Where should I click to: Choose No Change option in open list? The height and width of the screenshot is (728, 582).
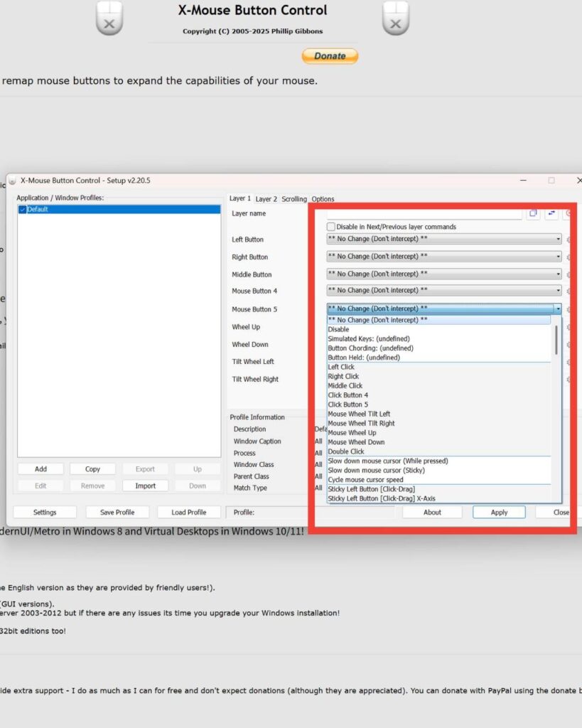click(x=438, y=320)
